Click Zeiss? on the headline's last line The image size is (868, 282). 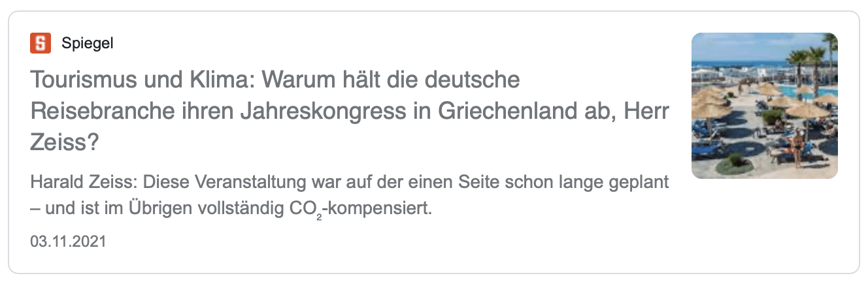63,141
